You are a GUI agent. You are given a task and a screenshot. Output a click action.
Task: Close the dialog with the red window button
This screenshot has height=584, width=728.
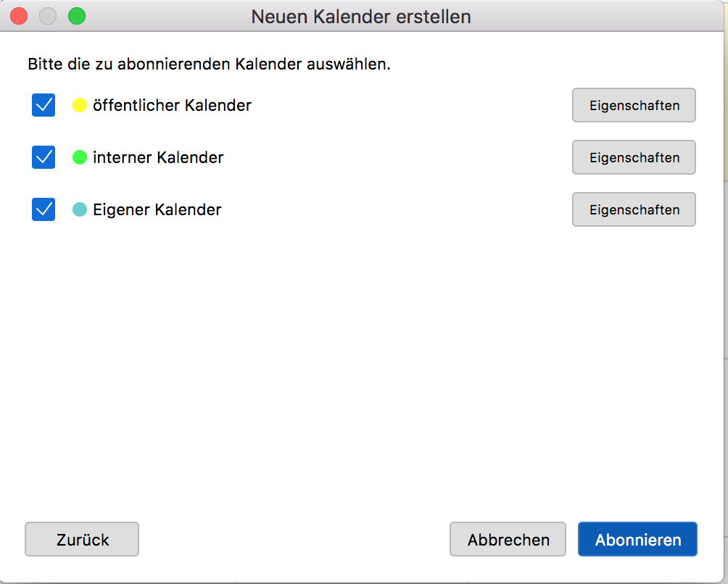[19, 16]
